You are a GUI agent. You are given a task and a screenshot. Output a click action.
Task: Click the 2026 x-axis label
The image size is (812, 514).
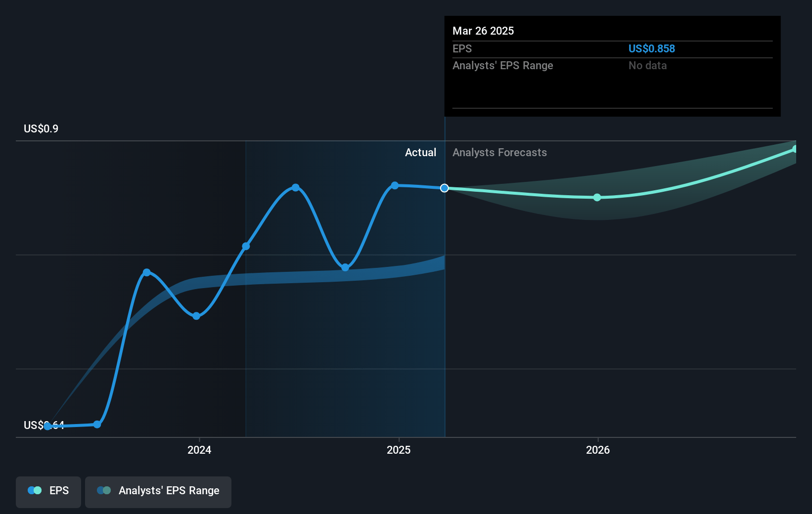click(x=598, y=450)
